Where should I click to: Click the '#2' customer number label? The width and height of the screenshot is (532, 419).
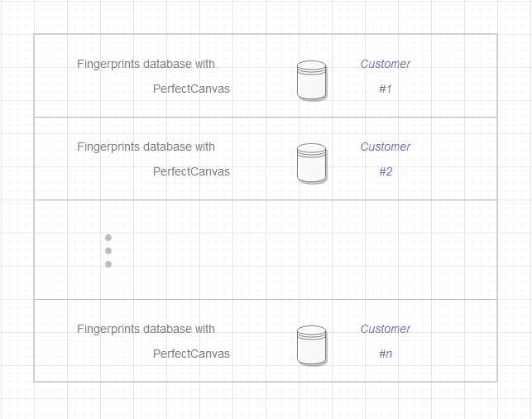tap(386, 171)
